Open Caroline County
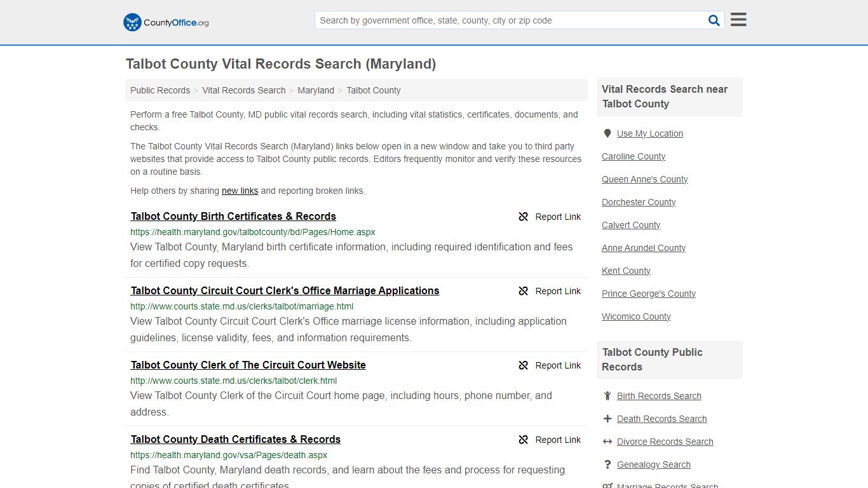This screenshot has height=488, width=868. tap(634, 156)
